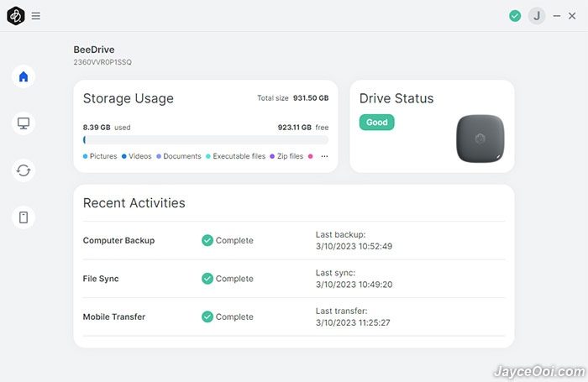The height and width of the screenshot is (382, 588).
Task: Click the pink legend dot
Action: 311,156
